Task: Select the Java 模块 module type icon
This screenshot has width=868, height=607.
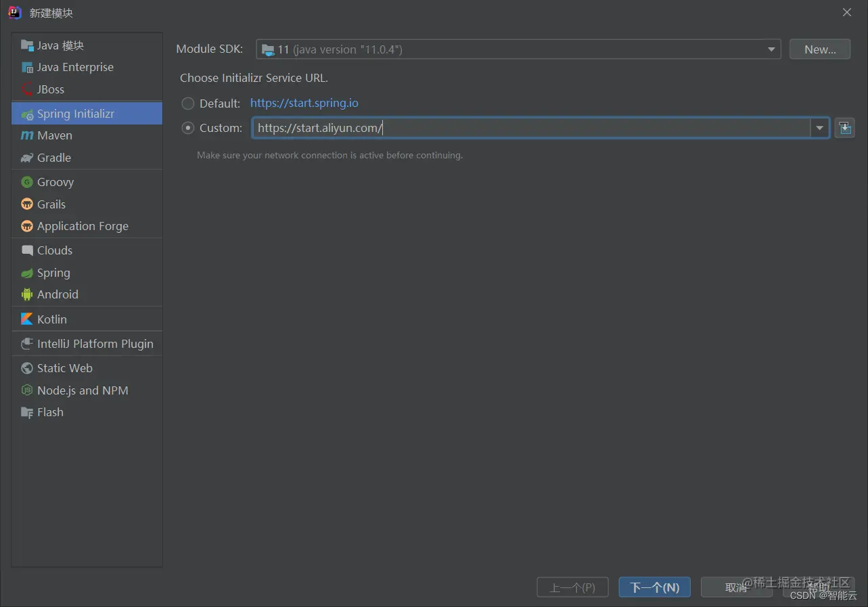Action: tap(27, 45)
